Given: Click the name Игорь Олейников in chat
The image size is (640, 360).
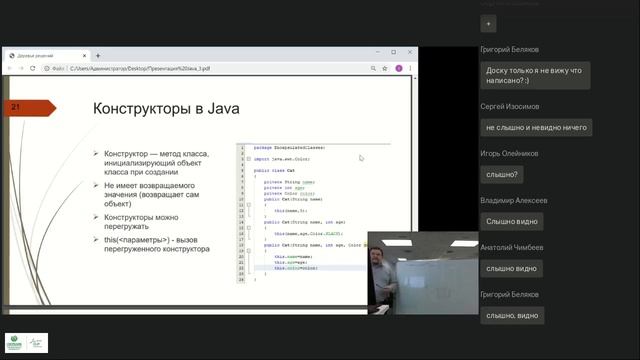Looking at the screenshot, I should point(509,153).
